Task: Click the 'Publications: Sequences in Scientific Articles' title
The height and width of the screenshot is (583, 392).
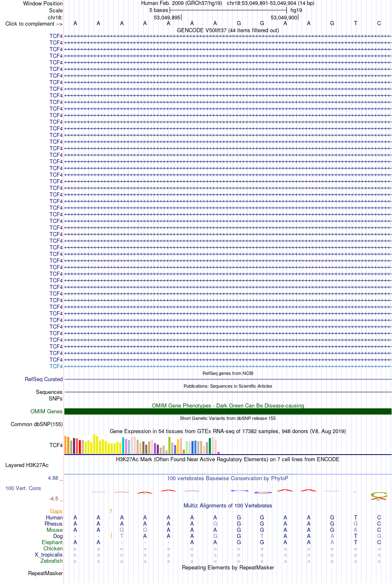Action: point(228,386)
